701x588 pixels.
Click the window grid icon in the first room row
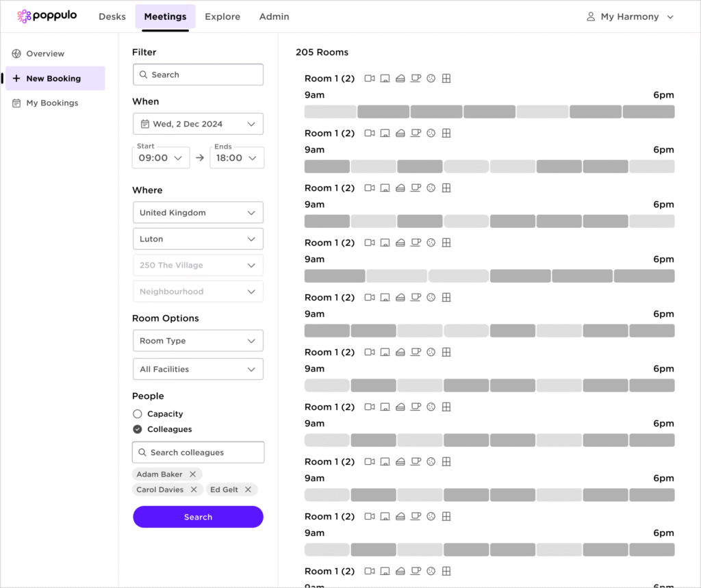tap(446, 79)
